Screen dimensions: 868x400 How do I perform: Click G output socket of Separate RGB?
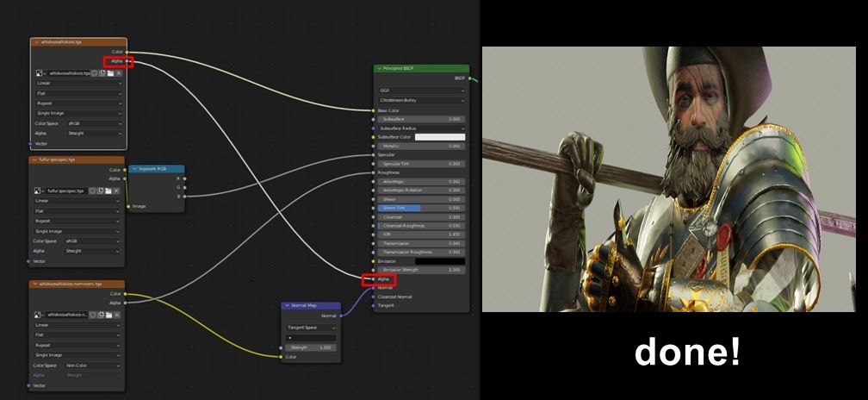(x=185, y=187)
